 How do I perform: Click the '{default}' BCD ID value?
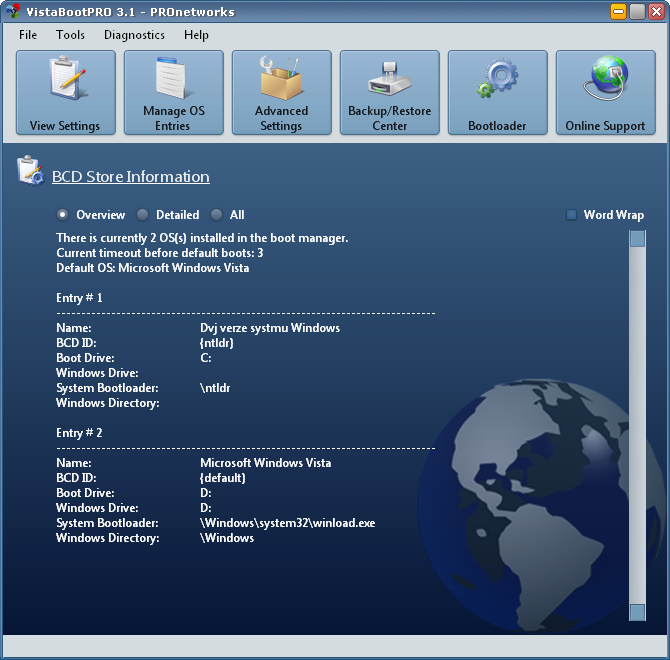tap(223, 478)
